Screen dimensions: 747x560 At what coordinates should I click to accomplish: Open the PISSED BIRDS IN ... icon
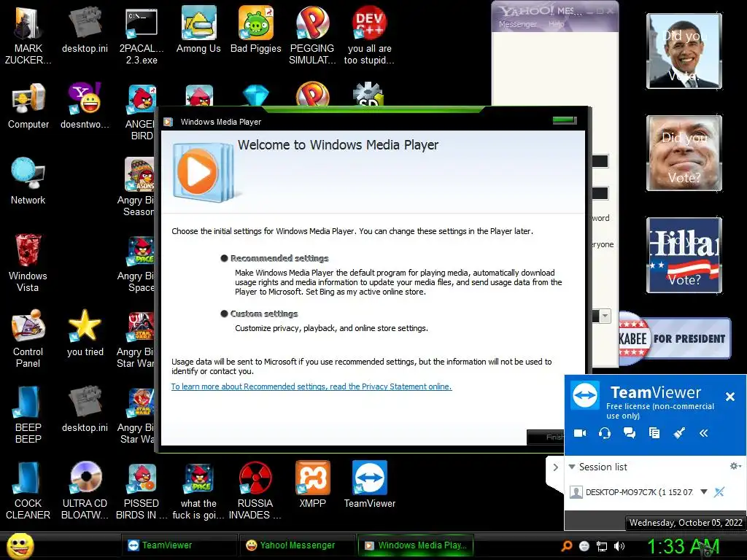click(x=142, y=490)
